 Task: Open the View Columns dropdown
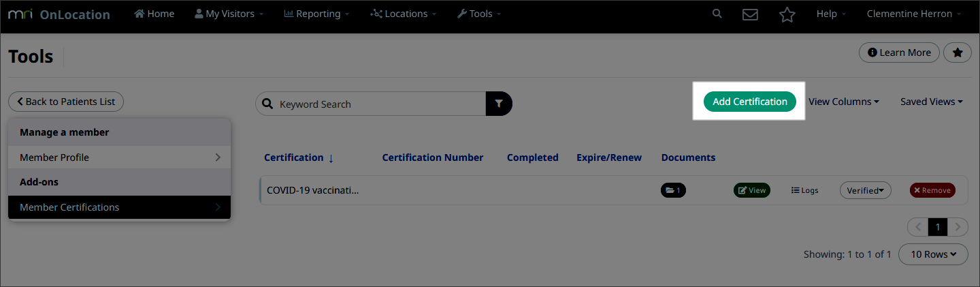tap(844, 102)
